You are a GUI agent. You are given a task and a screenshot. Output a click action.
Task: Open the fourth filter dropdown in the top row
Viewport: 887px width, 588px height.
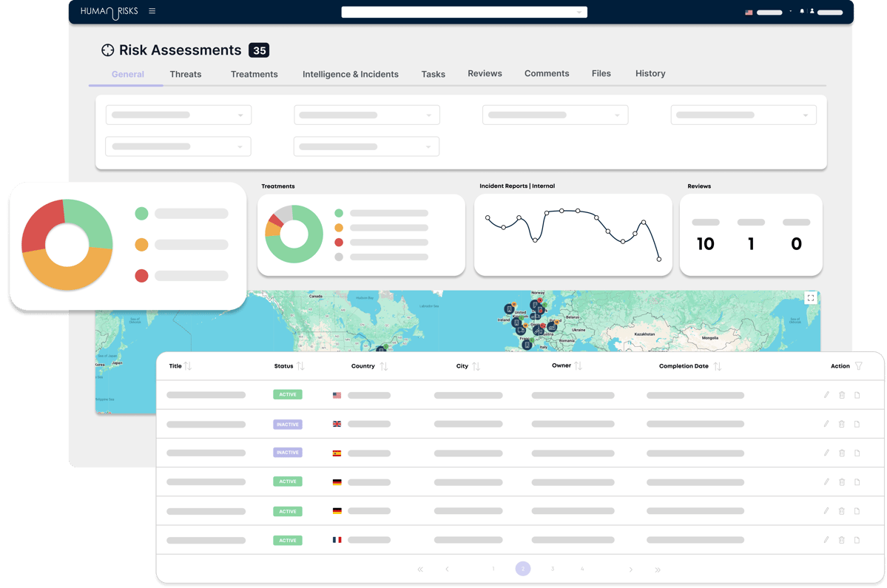tap(743, 115)
